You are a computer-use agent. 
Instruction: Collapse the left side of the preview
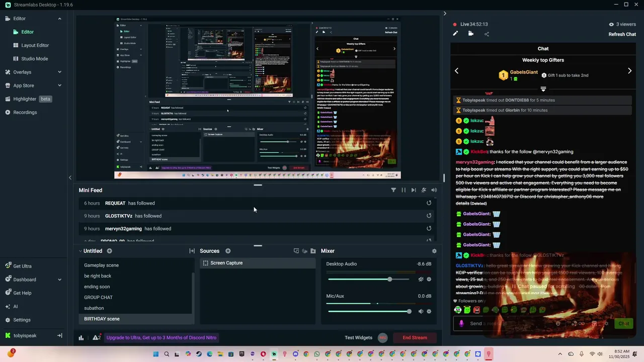click(70, 177)
